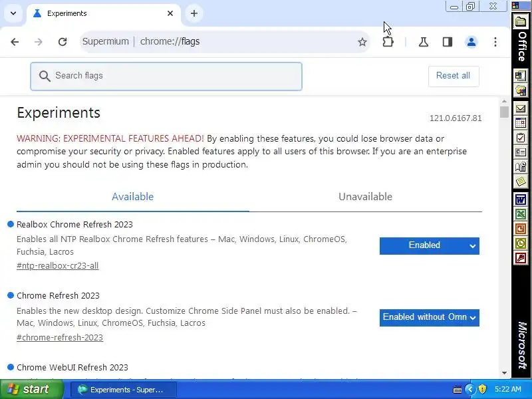Open the #ntp-realbox-cr23-all link
Viewport: 532px width, 399px height.
point(57,265)
